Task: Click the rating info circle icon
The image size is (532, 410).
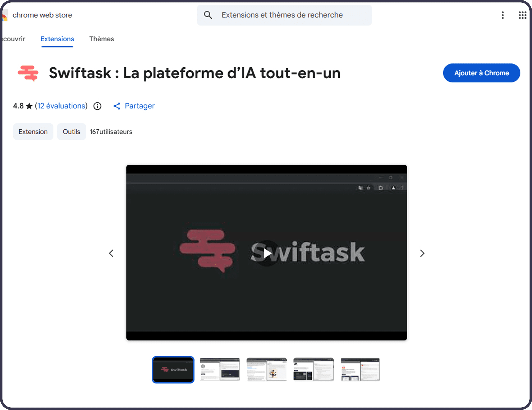Action: 97,106
